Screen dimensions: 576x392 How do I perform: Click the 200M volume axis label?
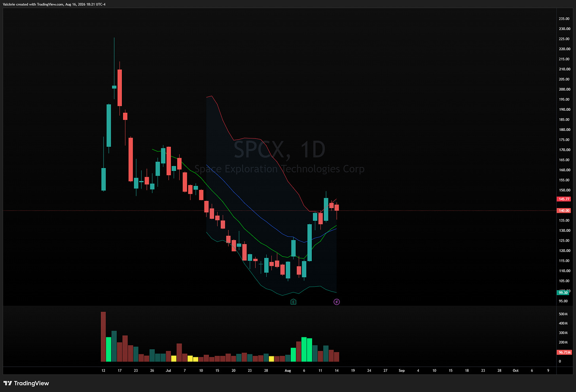point(563,343)
